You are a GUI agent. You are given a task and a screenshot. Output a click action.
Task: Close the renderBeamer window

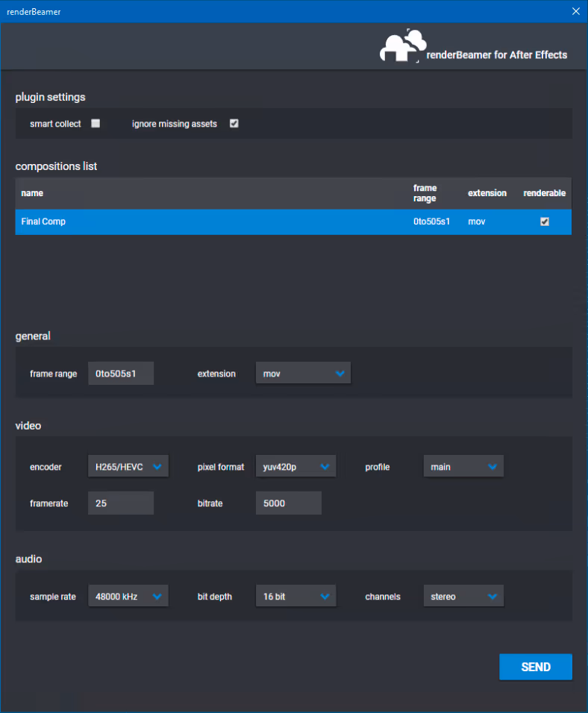pyautogui.click(x=576, y=11)
